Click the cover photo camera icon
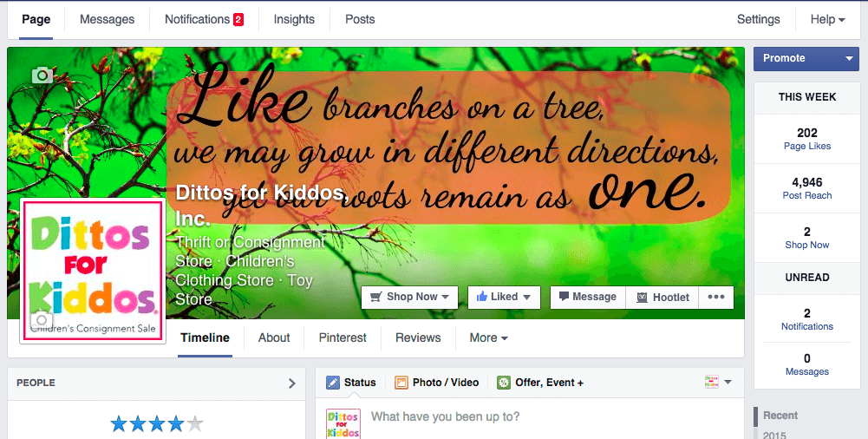 [x=42, y=75]
